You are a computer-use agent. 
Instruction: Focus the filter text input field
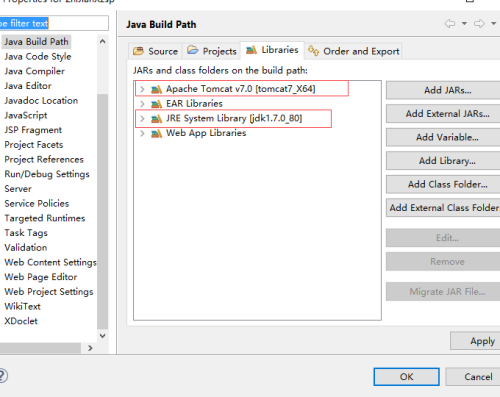(x=54, y=23)
